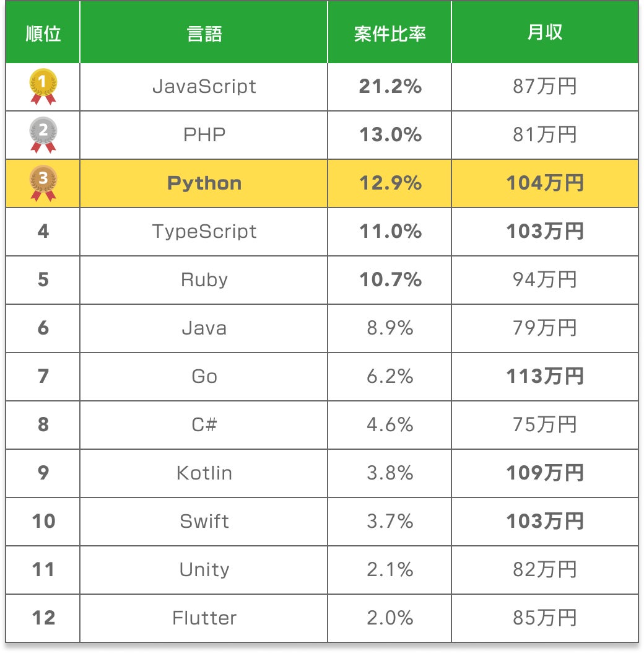Select the Go 113万円 income cell
The width and height of the screenshot is (644, 653).
tap(545, 377)
